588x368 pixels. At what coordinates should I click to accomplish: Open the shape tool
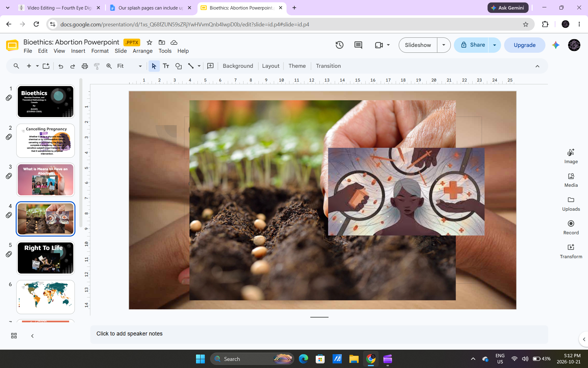tap(179, 66)
